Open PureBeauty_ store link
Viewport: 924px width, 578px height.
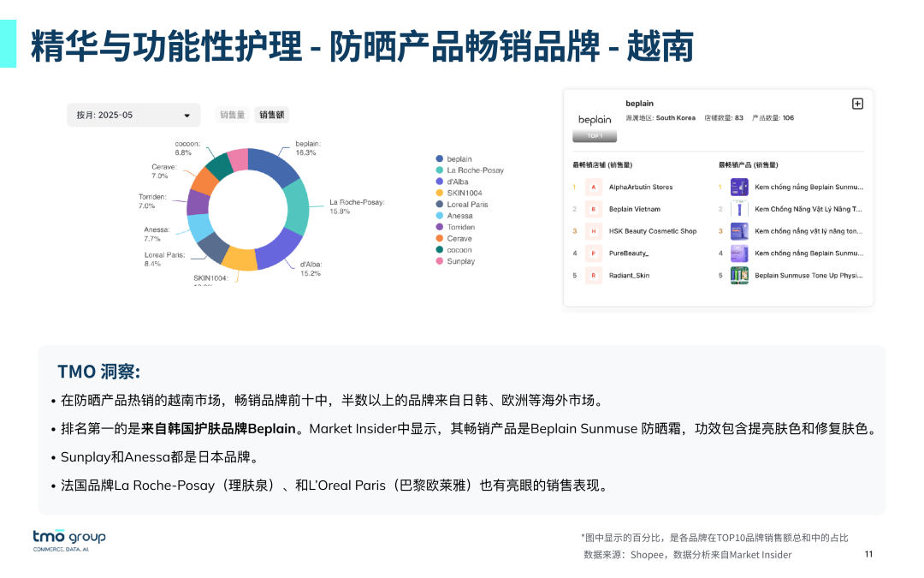click(629, 253)
